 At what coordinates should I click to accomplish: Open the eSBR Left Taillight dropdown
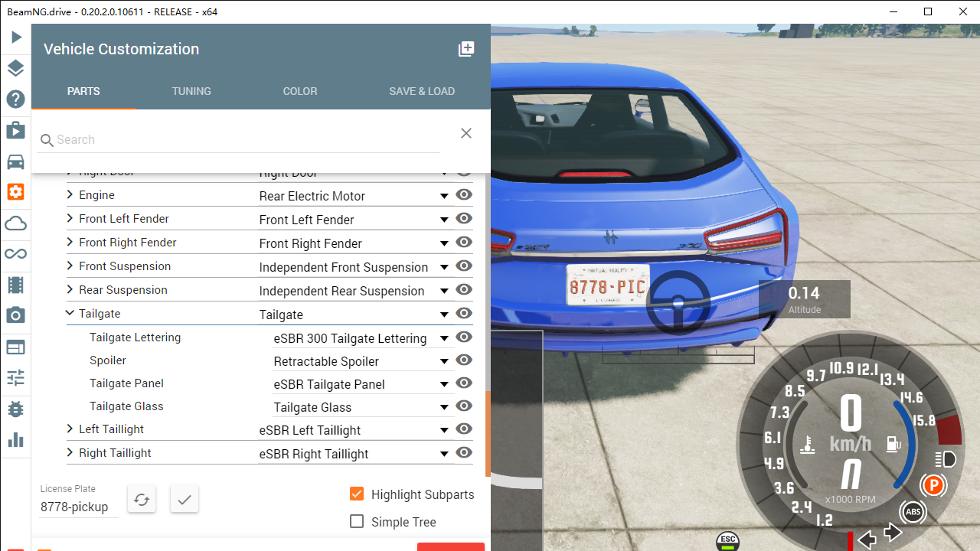coord(354,430)
